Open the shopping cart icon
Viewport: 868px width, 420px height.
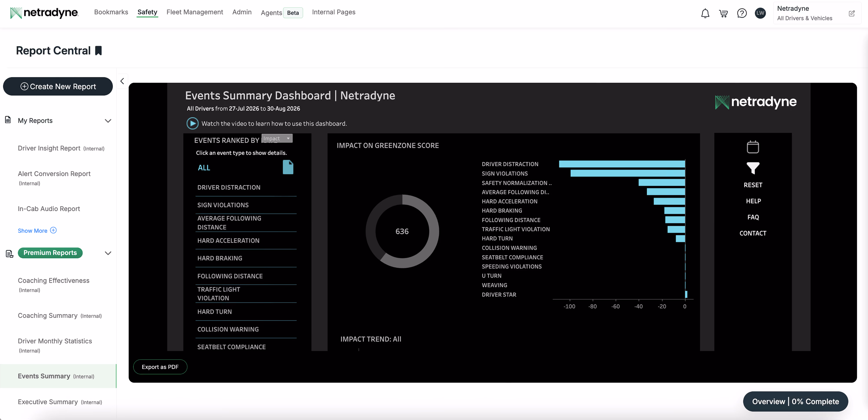(x=723, y=13)
